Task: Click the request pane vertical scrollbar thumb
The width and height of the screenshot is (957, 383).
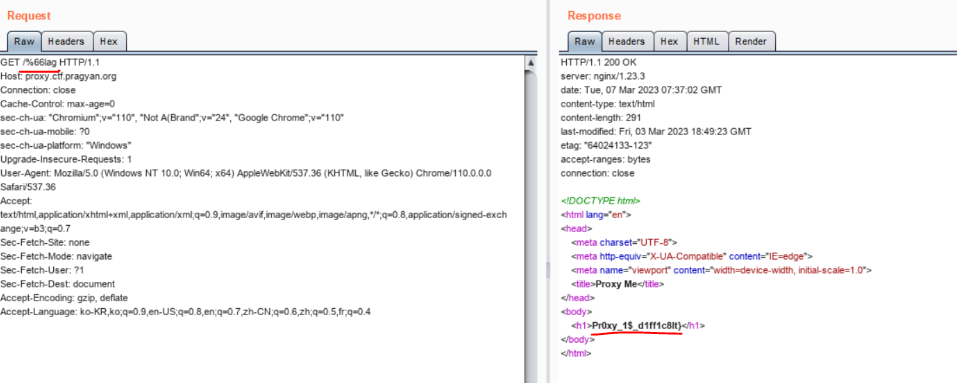Action: tap(531, 226)
